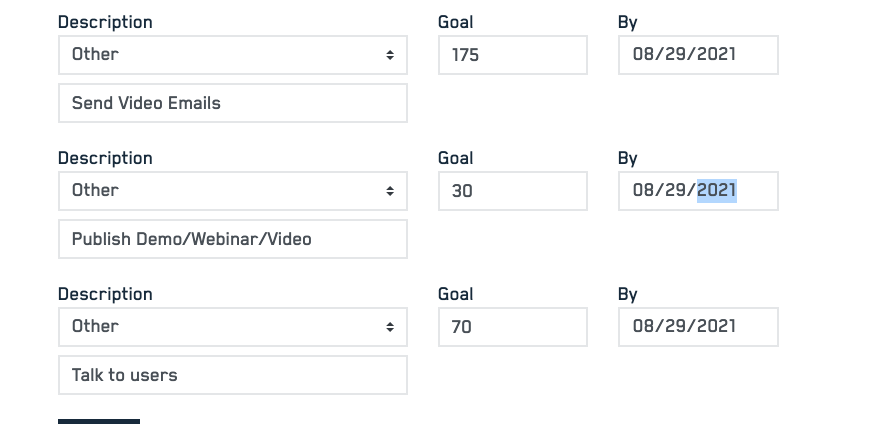The image size is (884, 424).
Task: Expand the Other dropdown above Publish Demo/Webinar/Video
Action: coord(232,191)
